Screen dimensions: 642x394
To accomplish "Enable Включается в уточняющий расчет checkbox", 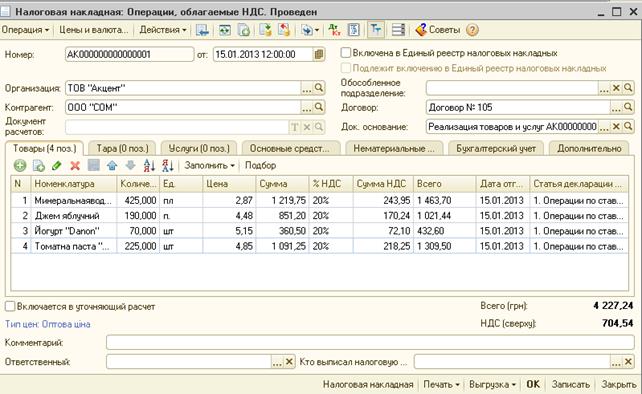I will point(10,306).
